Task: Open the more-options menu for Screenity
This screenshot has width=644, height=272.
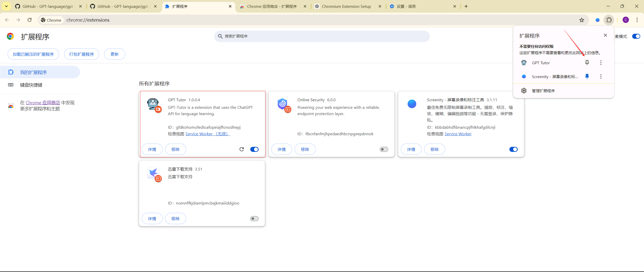Action: [601, 76]
